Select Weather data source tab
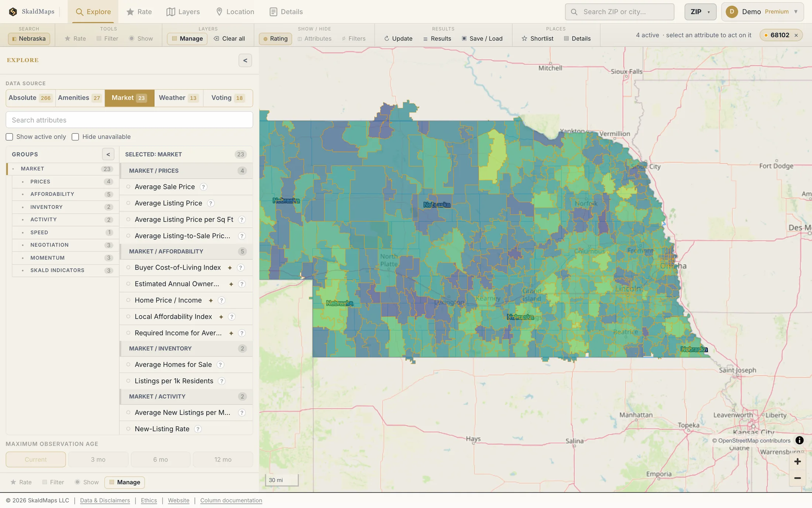The width and height of the screenshot is (812, 508). [179, 98]
